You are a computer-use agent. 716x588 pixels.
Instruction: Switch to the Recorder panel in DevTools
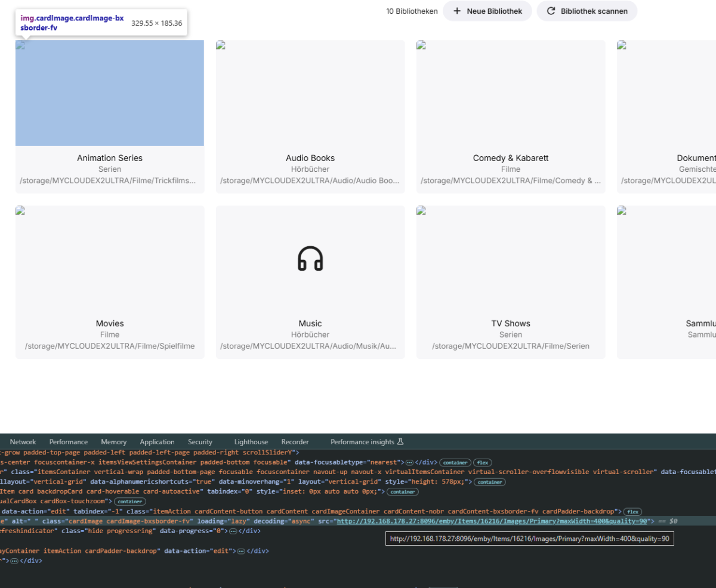coord(295,441)
